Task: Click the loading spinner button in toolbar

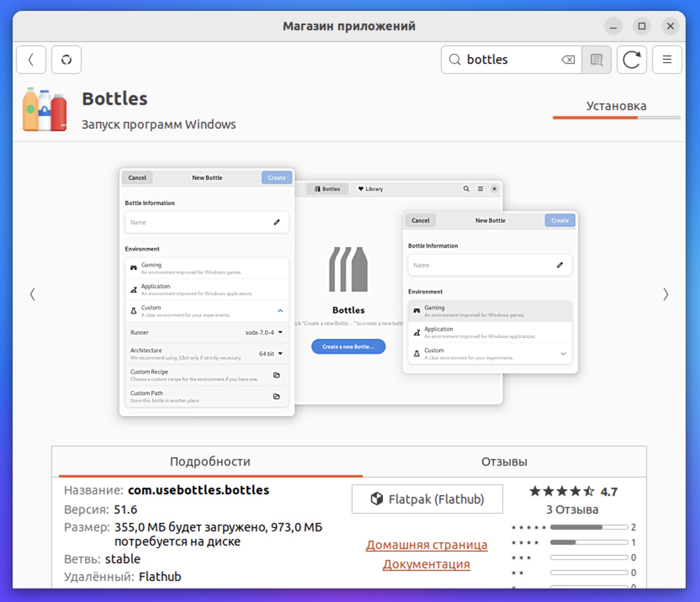Action: pos(66,60)
